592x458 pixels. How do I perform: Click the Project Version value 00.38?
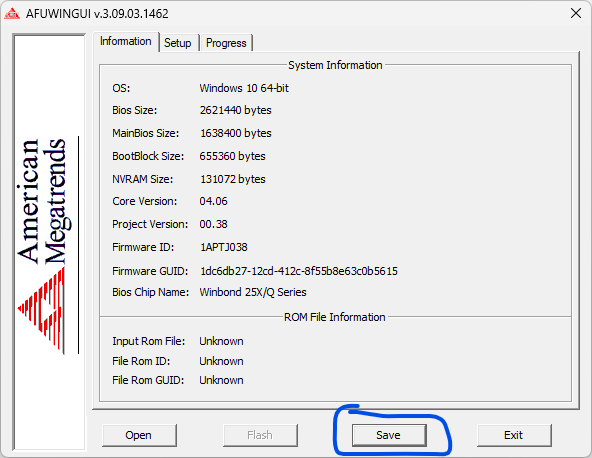click(x=213, y=224)
